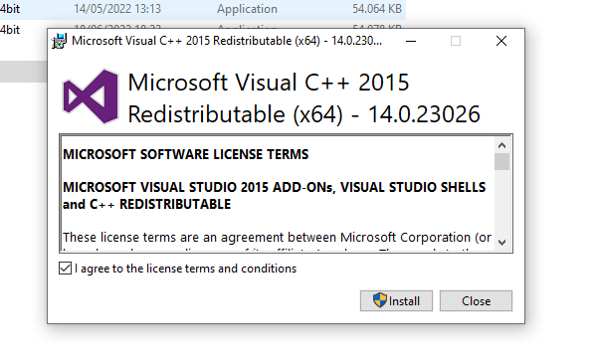Uncheck the license agreement checkbox
Image resolution: width=596 pixels, height=364 pixels.
65,269
